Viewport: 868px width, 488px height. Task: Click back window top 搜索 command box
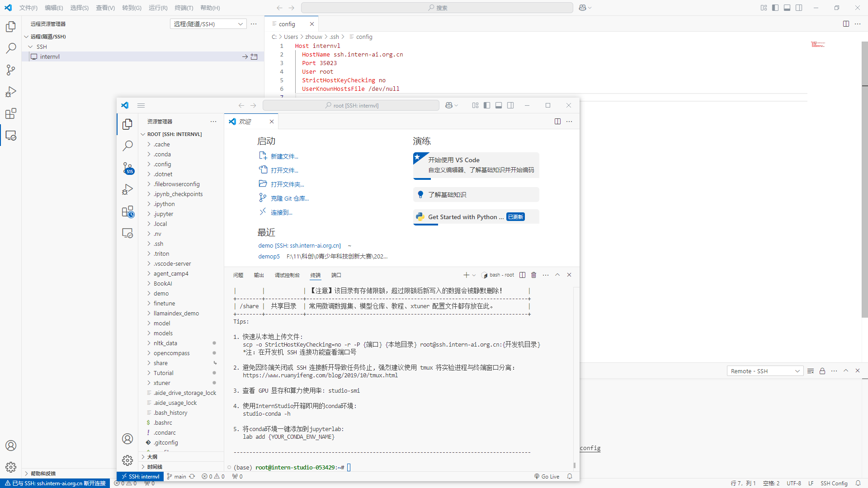tap(437, 8)
